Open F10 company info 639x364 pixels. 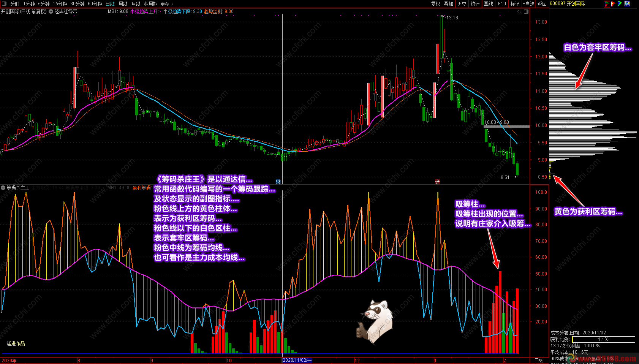tap(502, 4)
